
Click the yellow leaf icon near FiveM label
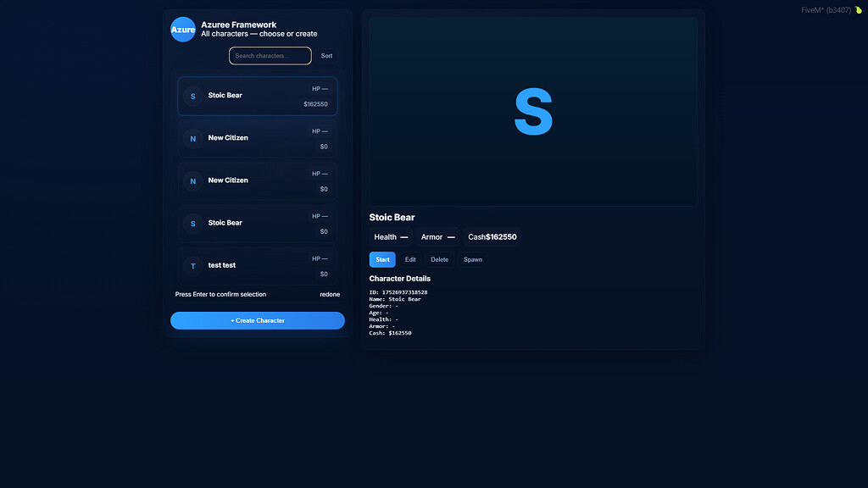click(859, 9)
